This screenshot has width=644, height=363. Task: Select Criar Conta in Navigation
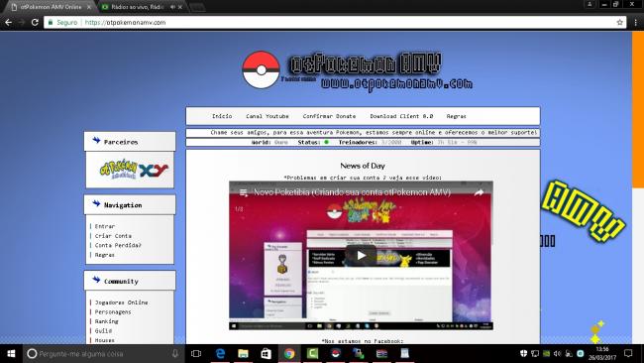click(x=113, y=236)
